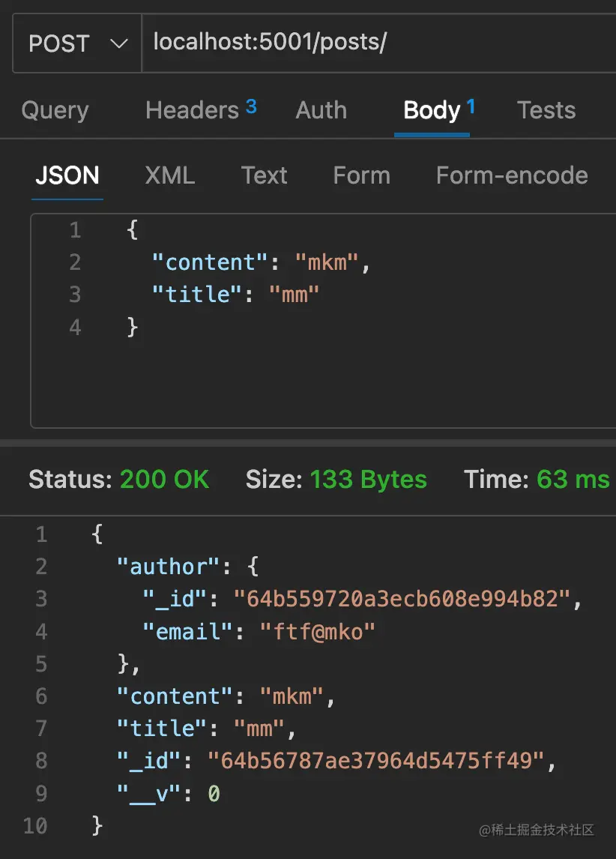Click the "email": "ftf@mko" response line
616x859 pixels.
[x=259, y=632]
